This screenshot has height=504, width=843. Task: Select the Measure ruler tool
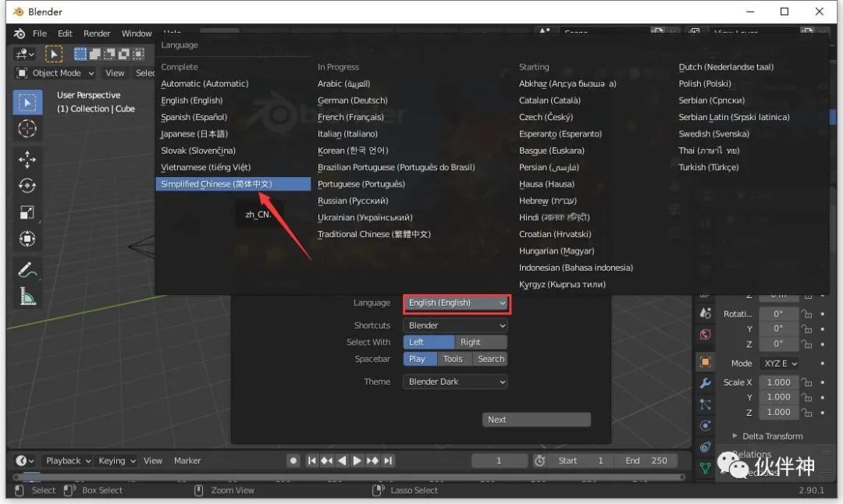[x=27, y=296]
